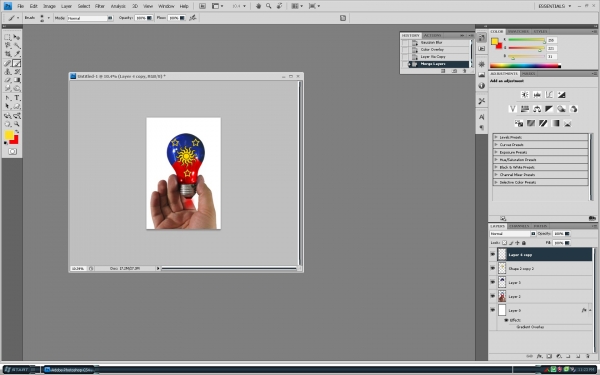Viewport: 600px width, 375px height.
Task: Select the Pen tool
Action: pyautogui.click(x=7, y=98)
